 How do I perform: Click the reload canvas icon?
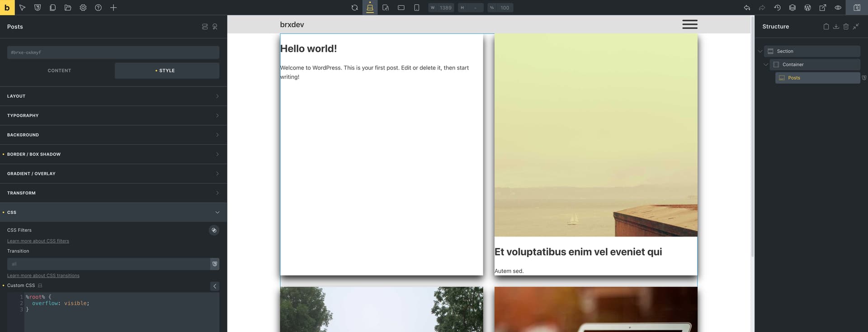354,8
